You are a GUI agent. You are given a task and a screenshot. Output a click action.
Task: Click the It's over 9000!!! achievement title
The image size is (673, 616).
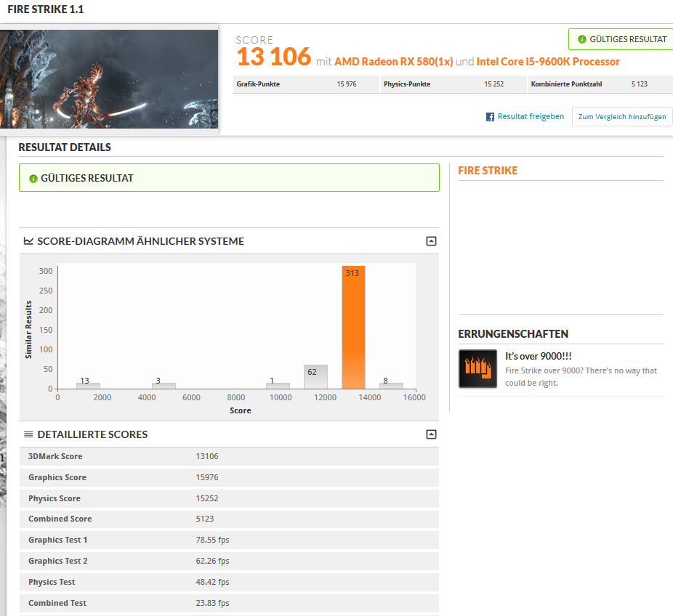pos(539,356)
